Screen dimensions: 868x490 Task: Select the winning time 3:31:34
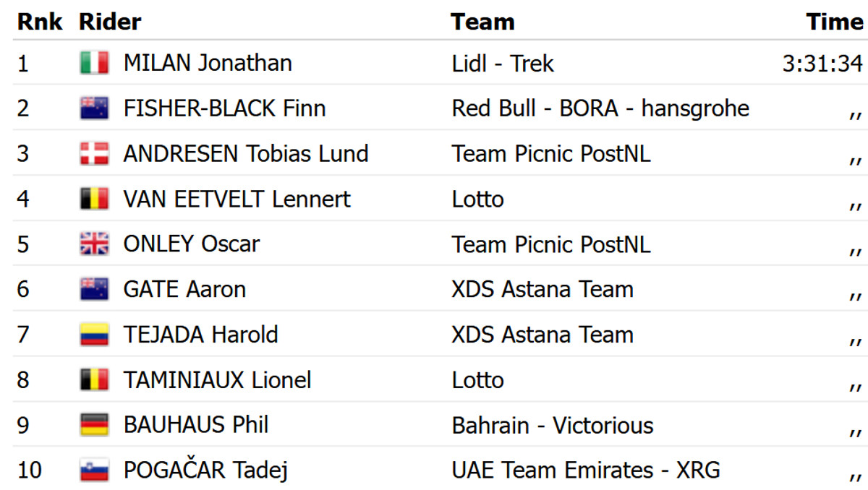[822, 64]
